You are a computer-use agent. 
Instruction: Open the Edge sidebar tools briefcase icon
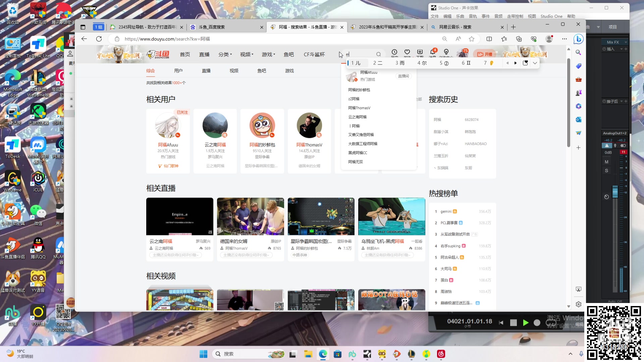pos(578,79)
